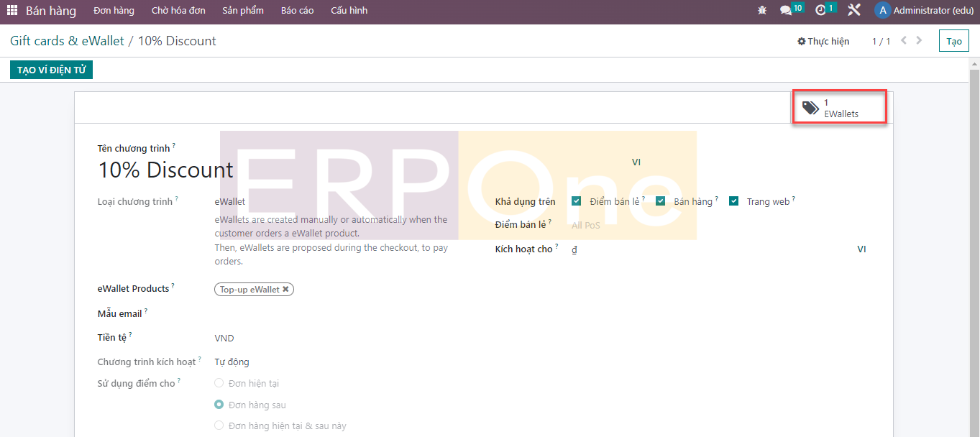
Task: Click the bug debug icon
Action: point(762,11)
